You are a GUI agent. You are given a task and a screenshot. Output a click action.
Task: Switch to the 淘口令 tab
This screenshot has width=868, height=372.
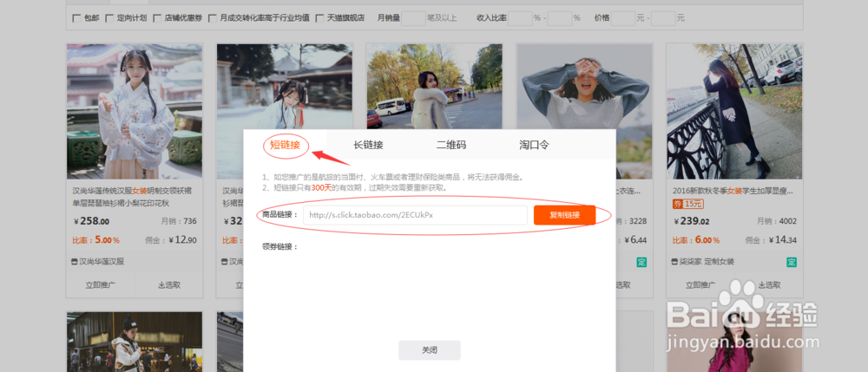tap(534, 145)
